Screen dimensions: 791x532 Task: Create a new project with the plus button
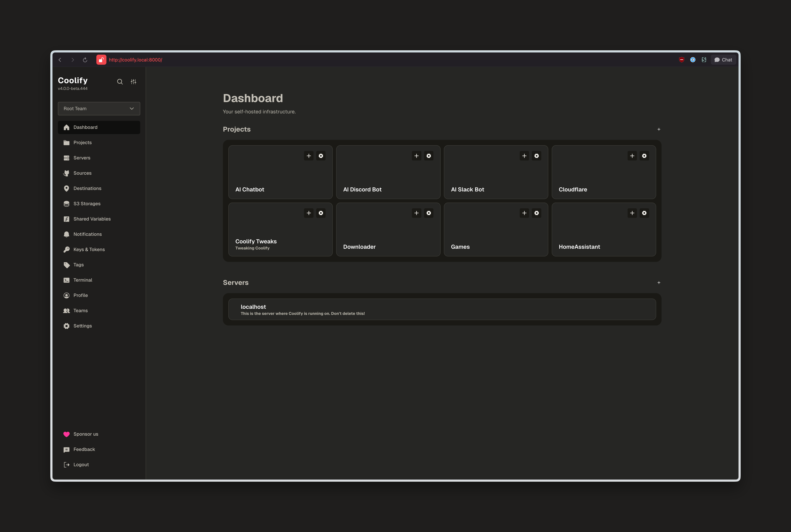click(x=659, y=129)
